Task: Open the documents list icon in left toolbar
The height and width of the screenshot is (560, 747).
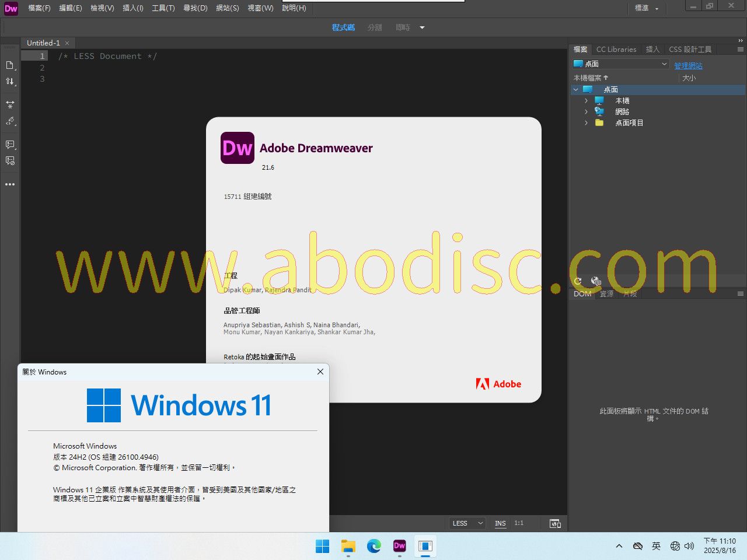Action: click(10, 65)
